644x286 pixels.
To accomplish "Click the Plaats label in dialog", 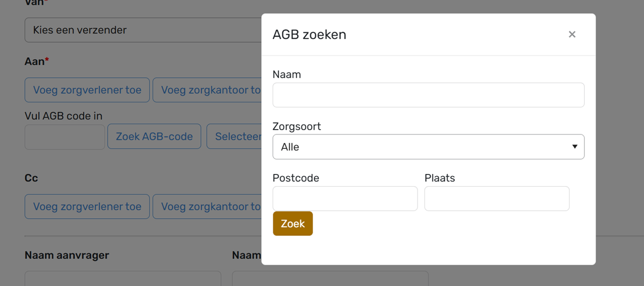I will tap(439, 178).
